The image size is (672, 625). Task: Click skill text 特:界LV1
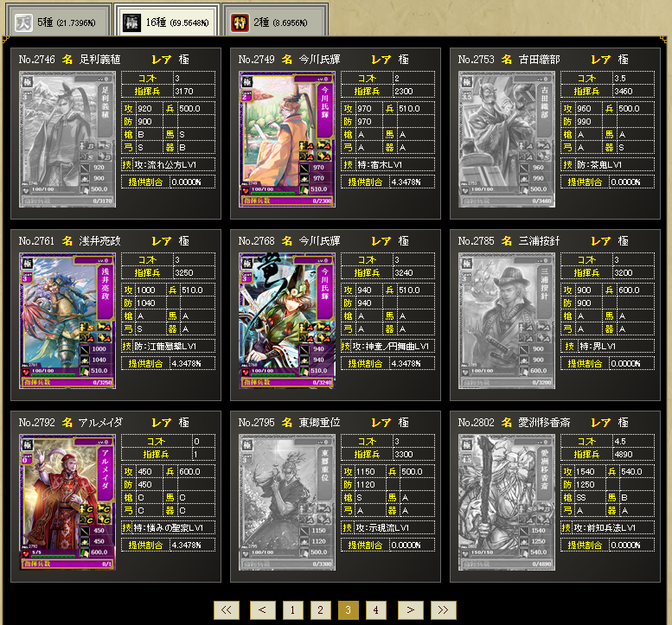click(597, 346)
